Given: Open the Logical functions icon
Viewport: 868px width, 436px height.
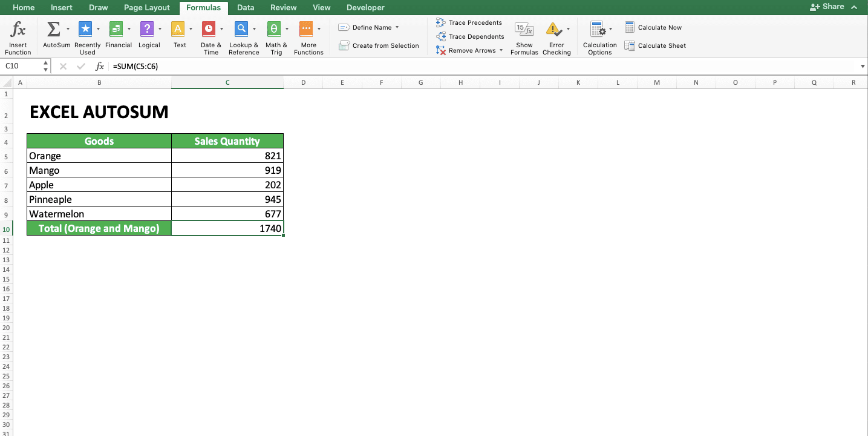Looking at the screenshot, I should (147, 29).
